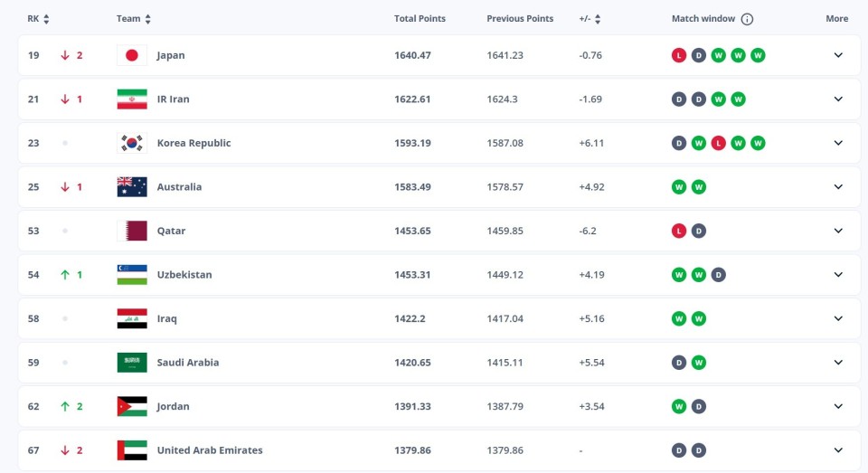Expand United Arab Emirates row details
The width and height of the screenshot is (868, 473).
pyautogui.click(x=838, y=449)
